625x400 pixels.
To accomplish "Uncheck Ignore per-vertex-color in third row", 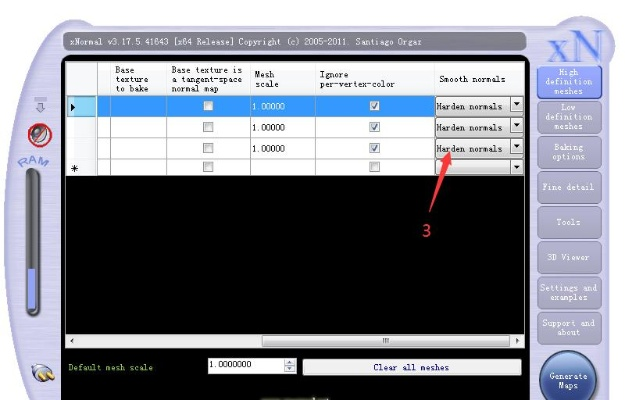I will pyautogui.click(x=374, y=148).
